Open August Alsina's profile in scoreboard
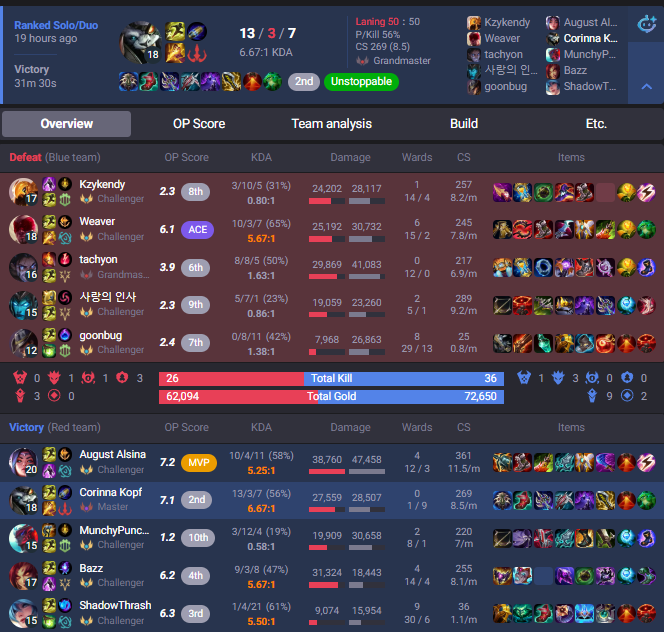The width and height of the screenshot is (664, 632). coord(113,454)
